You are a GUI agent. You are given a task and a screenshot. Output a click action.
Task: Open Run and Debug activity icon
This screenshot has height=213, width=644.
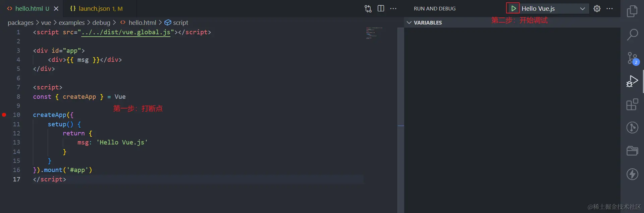click(x=632, y=81)
